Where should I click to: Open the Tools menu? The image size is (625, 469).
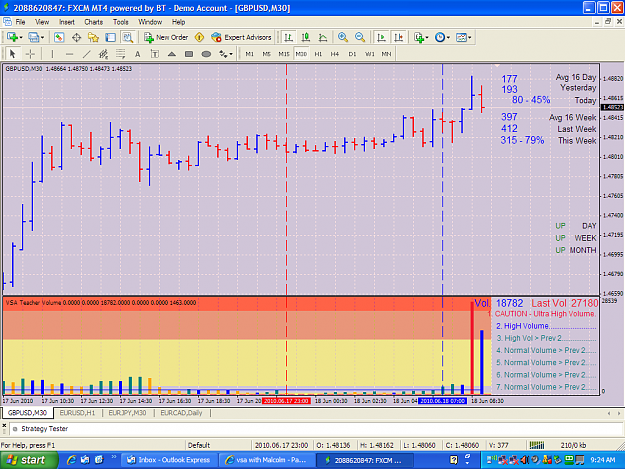tap(121, 22)
